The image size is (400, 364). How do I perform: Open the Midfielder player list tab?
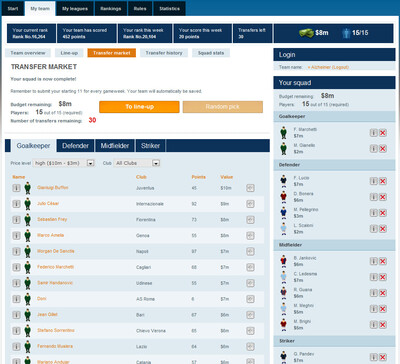click(115, 146)
